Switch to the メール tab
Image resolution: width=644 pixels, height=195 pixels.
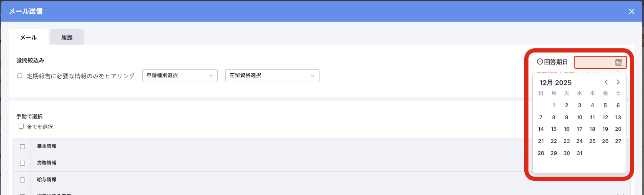29,37
